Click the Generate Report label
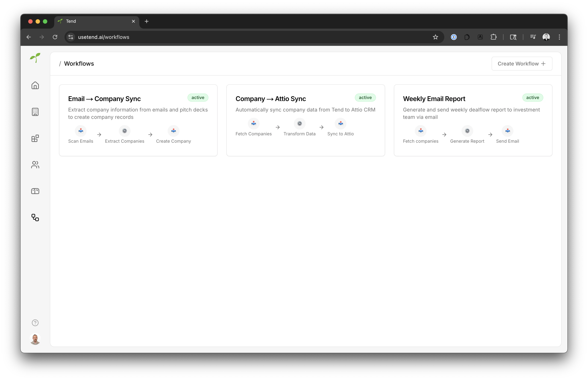The height and width of the screenshot is (380, 588). 467,141
